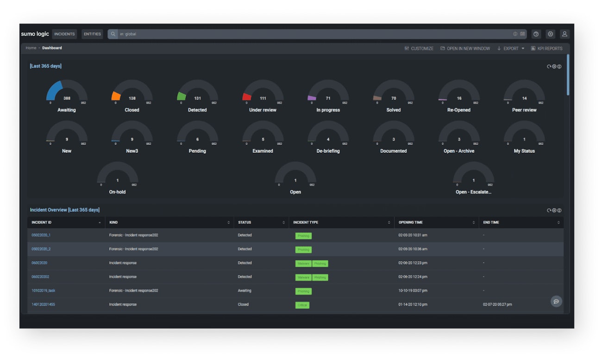The height and width of the screenshot is (364, 602).
Task: Click the info icon inside search bar
Action: tap(515, 34)
